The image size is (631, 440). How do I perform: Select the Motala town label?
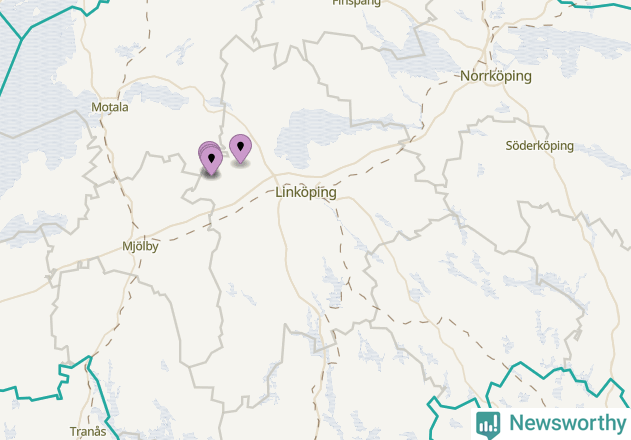(x=110, y=107)
